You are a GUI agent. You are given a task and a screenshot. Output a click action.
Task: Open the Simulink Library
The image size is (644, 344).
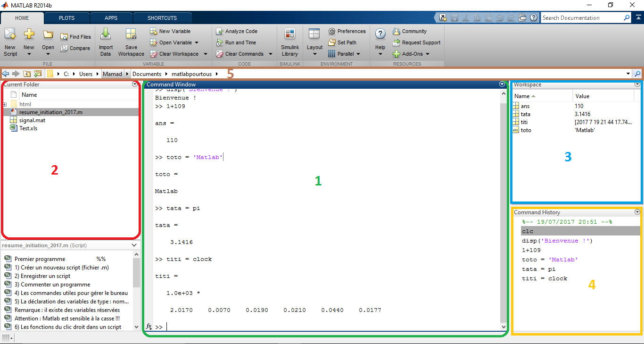click(290, 42)
